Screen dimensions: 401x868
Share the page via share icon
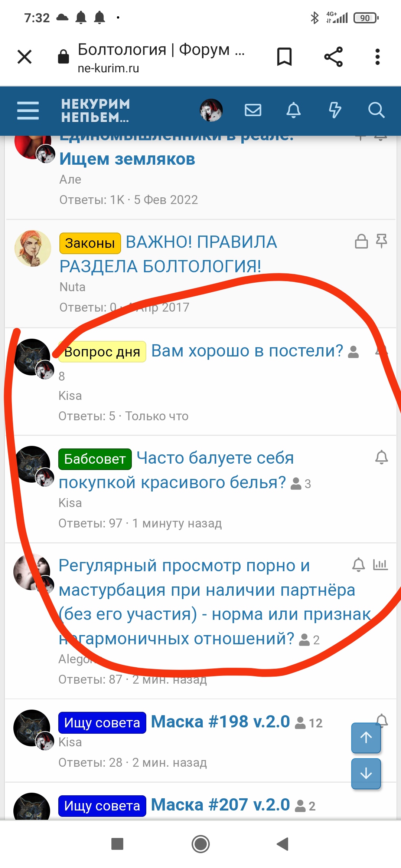point(333,57)
